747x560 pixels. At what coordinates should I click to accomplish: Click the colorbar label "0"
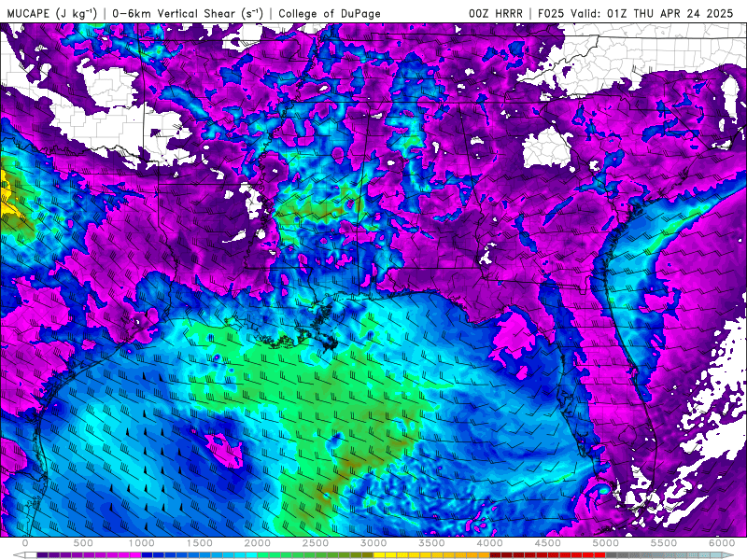[25, 543]
